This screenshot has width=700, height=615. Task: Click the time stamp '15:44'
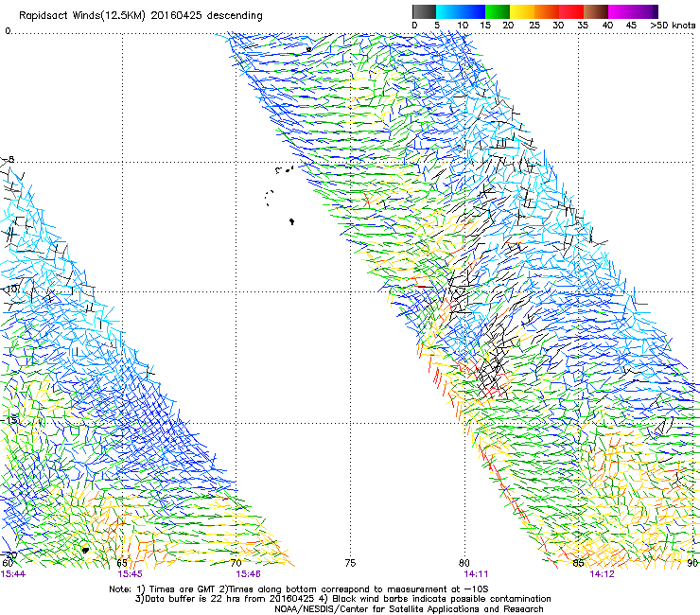[13, 574]
